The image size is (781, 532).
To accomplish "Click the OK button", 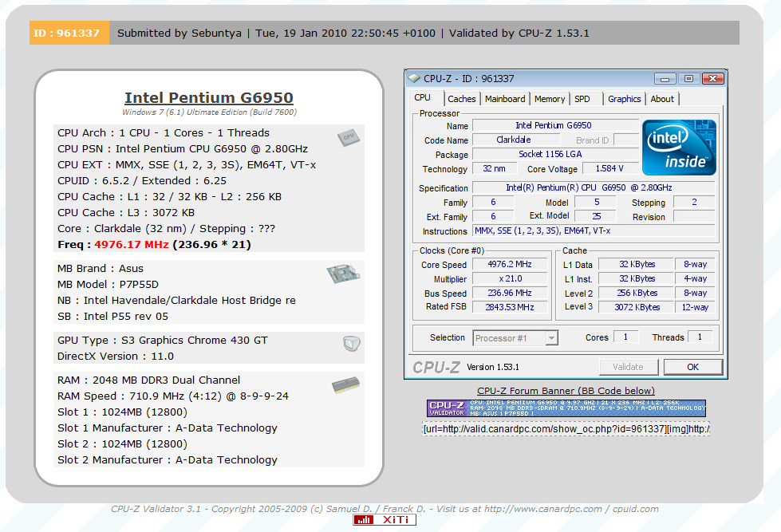I will point(692,367).
